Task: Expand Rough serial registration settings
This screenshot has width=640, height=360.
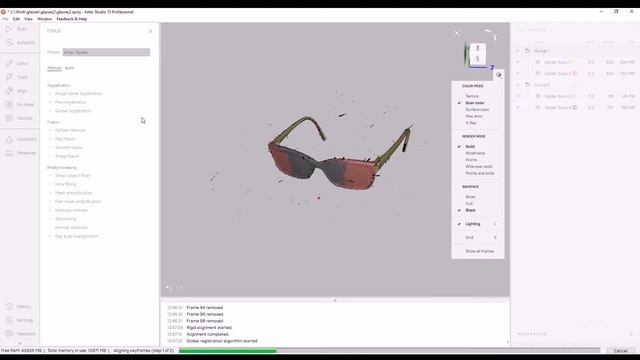Action: point(50,93)
